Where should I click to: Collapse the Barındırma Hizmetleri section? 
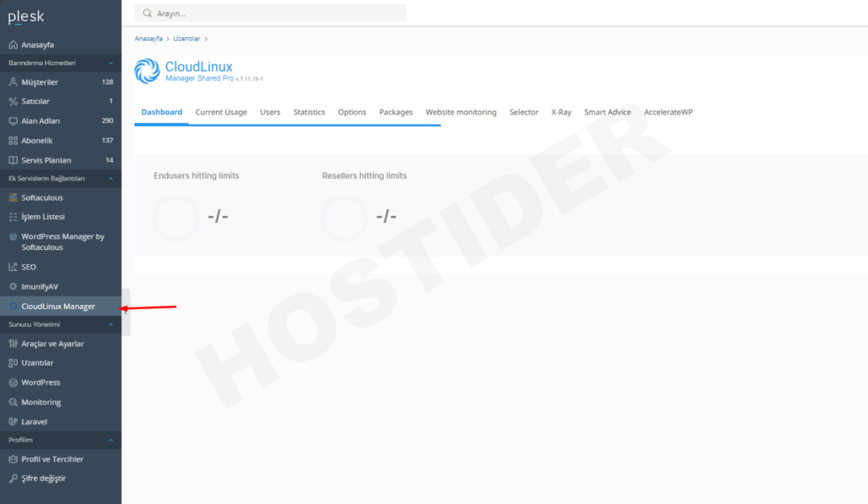(110, 63)
